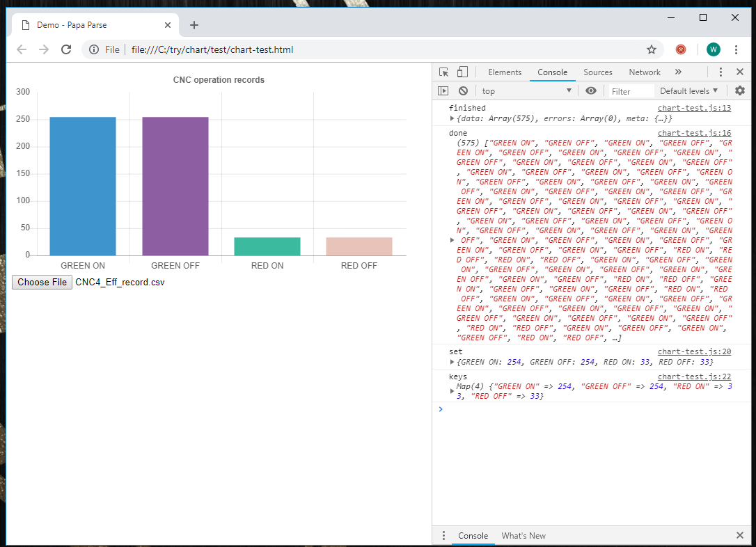Click the 'keys' console message

tap(458, 376)
